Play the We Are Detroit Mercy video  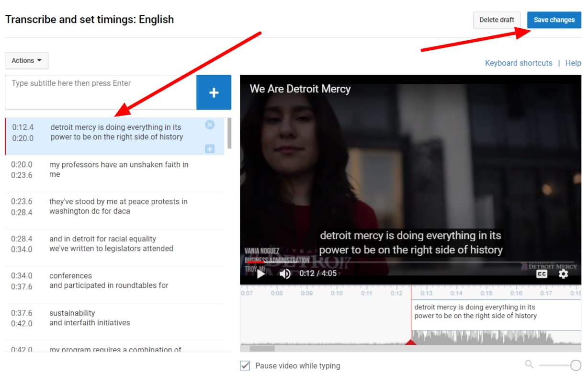(x=261, y=273)
